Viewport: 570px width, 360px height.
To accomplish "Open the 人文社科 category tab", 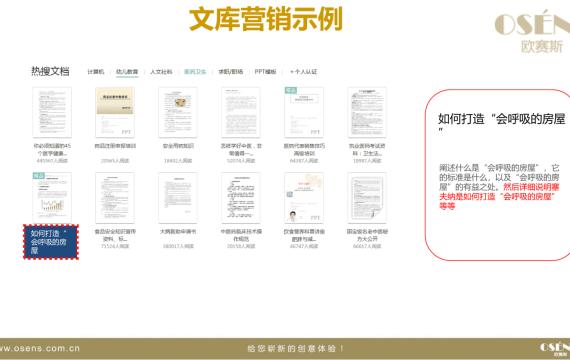I will point(161,72).
